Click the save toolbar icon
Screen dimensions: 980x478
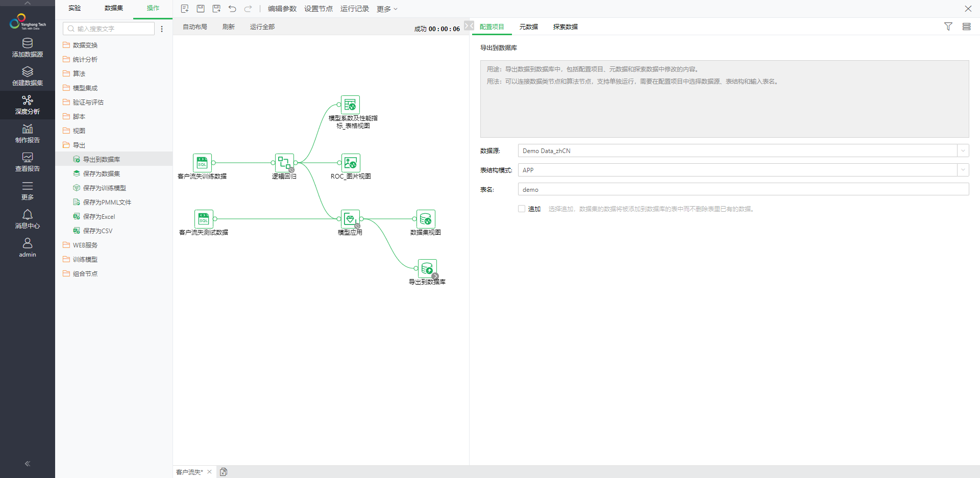(201, 9)
